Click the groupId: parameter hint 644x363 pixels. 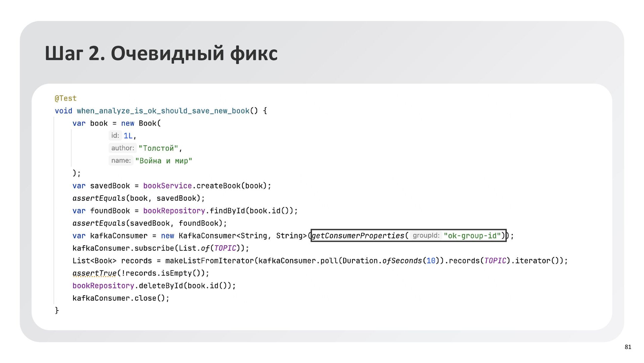click(x=426, y=236)
